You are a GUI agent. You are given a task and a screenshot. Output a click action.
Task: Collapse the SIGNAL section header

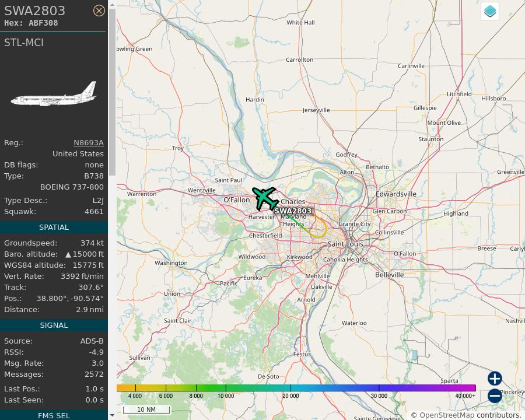pyautogui.click(x=54, y=325)
